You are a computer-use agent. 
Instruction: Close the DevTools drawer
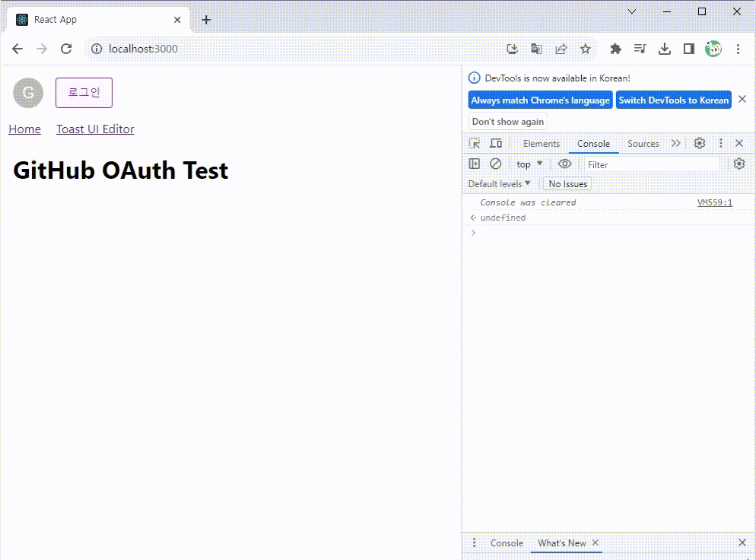(742, 542)
